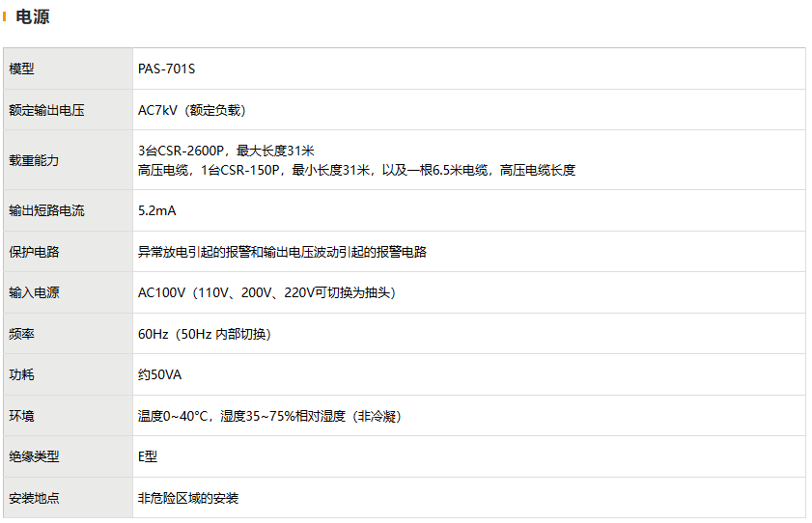Click the line starting 高压电缆，1台CSR-150P
Viewport: 812px width, 523px height.
coord(357,170)
